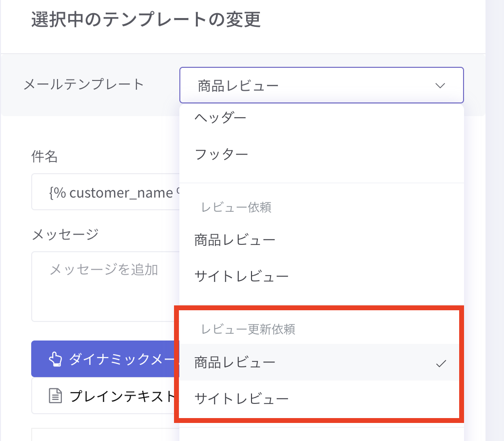Click the checkmark icon next to selected 商品レビュー
This screenshot has width=504, height=441.
441,363
